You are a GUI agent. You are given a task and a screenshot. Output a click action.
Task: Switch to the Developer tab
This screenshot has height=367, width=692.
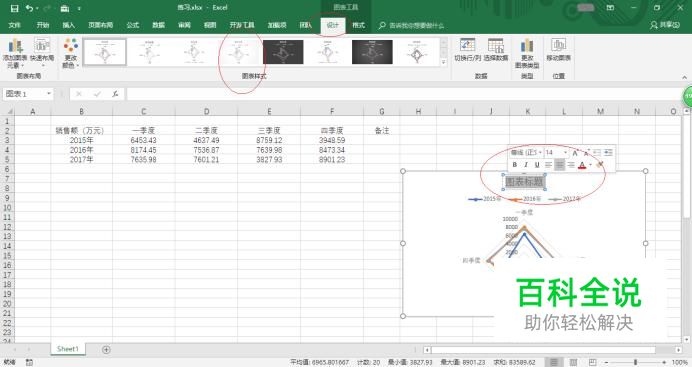242,25
